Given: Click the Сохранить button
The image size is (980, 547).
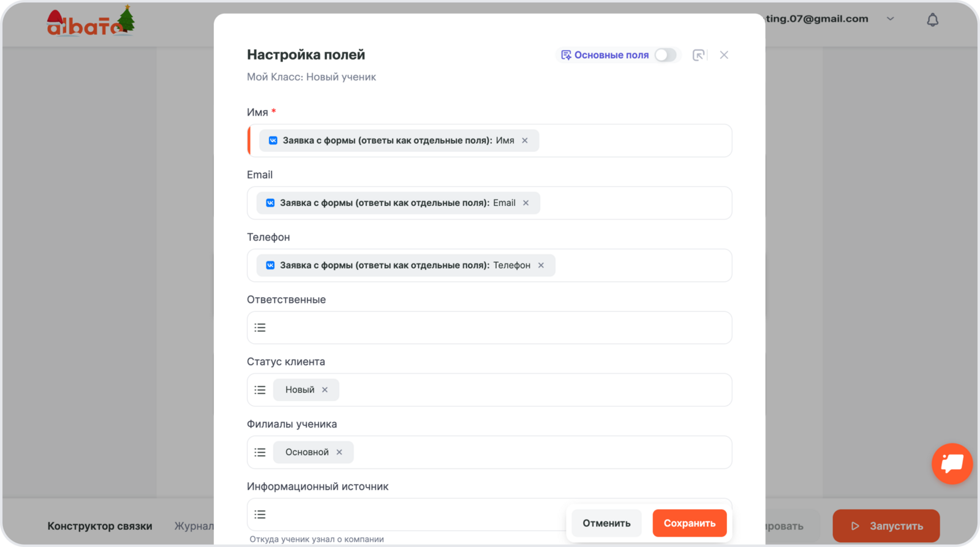Looking at the screenshot, I should (689, 523).
